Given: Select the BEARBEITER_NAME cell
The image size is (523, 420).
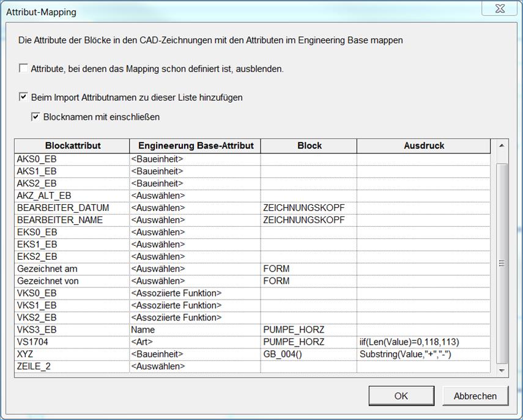Looking at the screenshot, I should (x=72, y=220).
